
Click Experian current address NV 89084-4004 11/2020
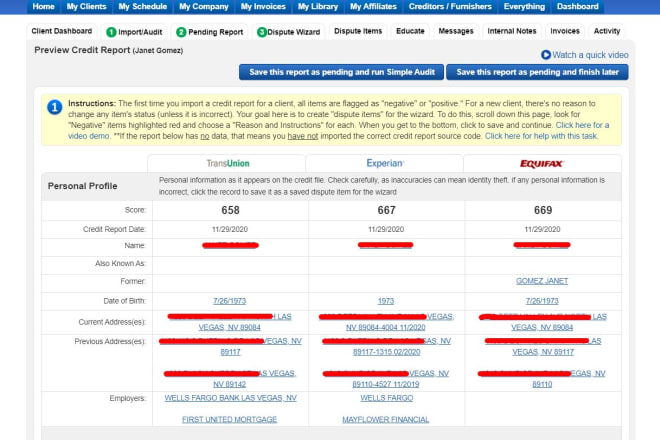coord(386,327)
